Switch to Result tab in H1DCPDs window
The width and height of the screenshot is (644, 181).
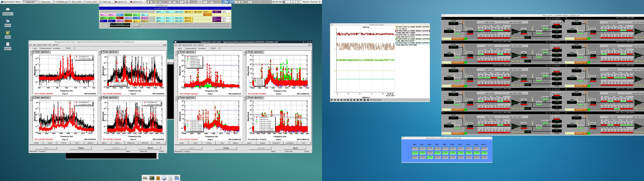coord(213,48)
